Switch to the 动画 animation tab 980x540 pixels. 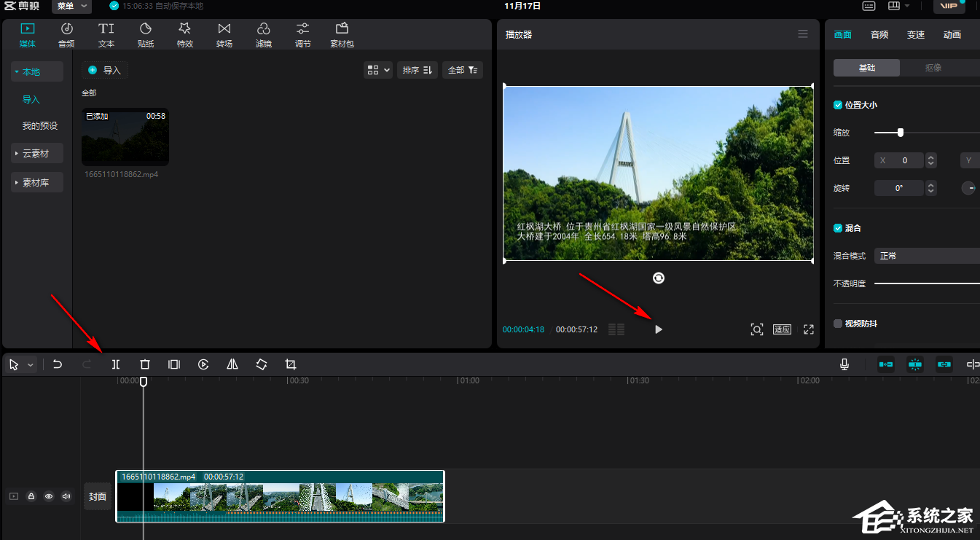(x=952, y=34)
